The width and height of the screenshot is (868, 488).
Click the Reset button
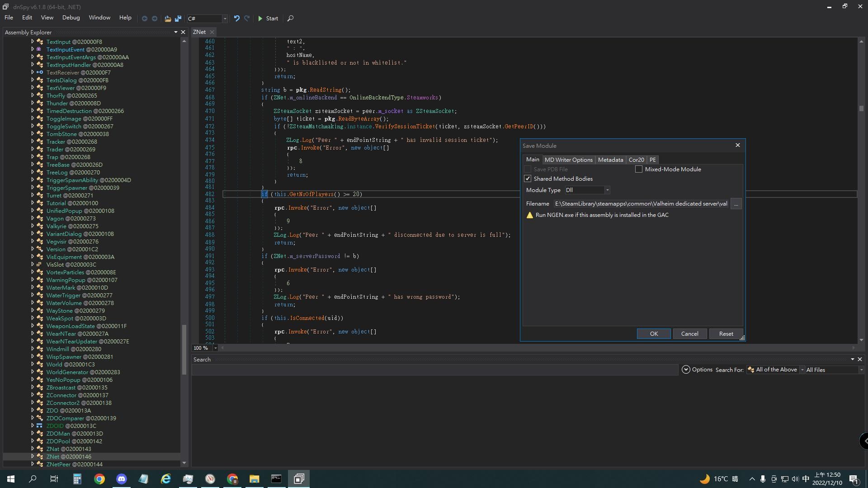[x=726, y=334]
